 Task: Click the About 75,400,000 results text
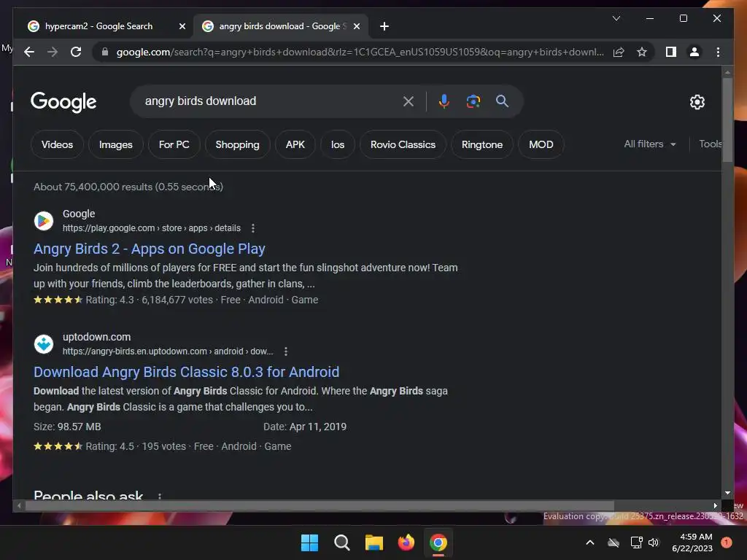(x=128, y=187)
